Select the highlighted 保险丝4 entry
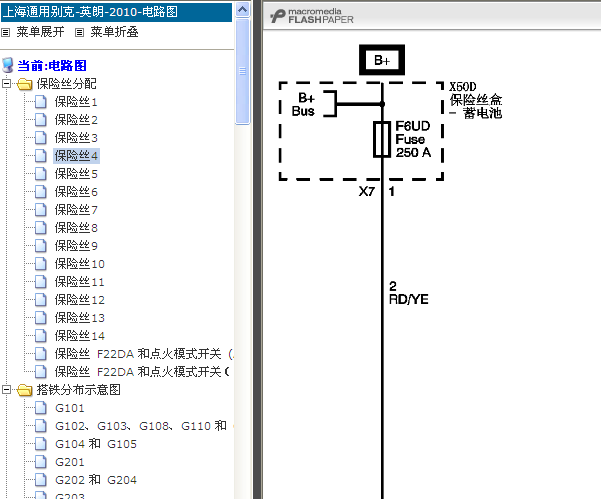Viewport: 601px width, 499px height. [76, 156]
